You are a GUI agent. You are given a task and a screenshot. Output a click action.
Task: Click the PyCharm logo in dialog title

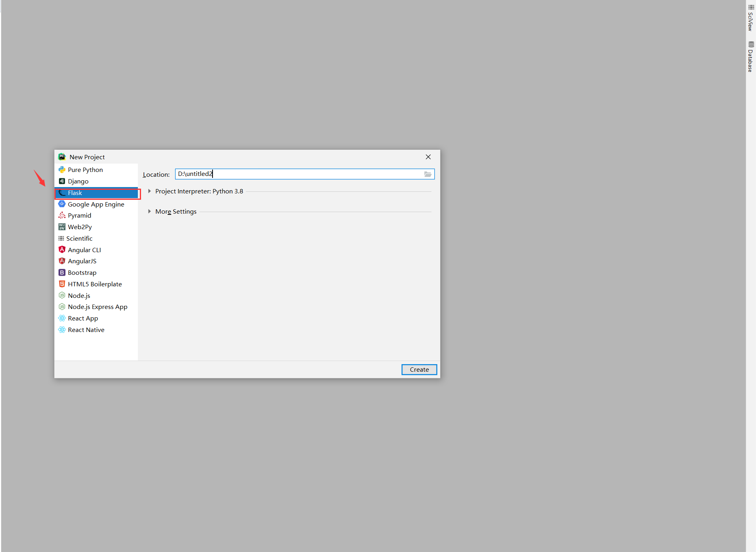click(x=62, y=157)
